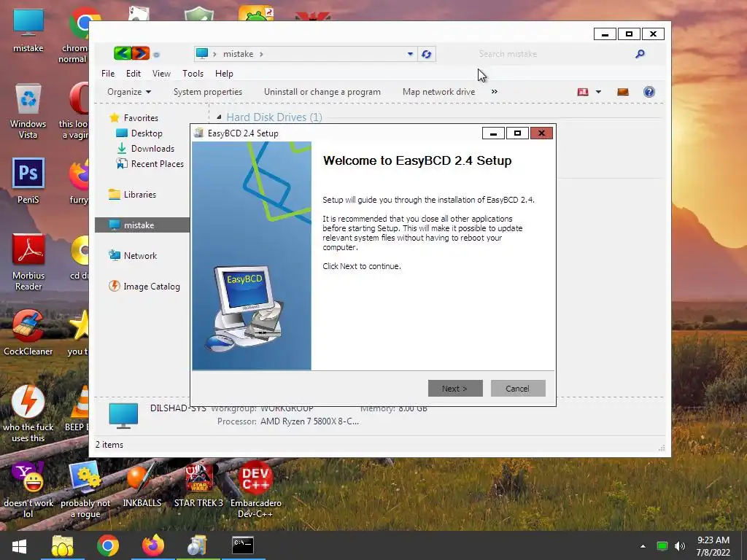The image size is (747, 560).
Task: Refresh the mistake folder view
Action: point(426,54)
